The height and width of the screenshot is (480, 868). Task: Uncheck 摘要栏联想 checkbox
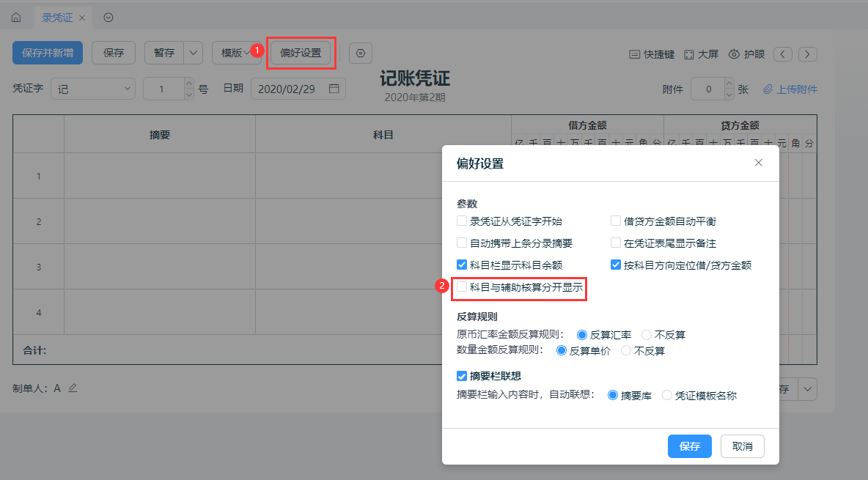coord(462,376)
